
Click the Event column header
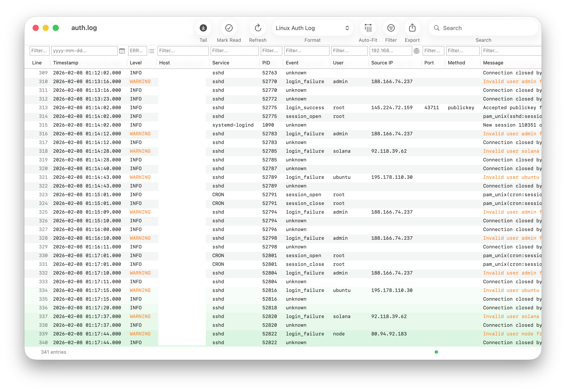click(292, 63)
